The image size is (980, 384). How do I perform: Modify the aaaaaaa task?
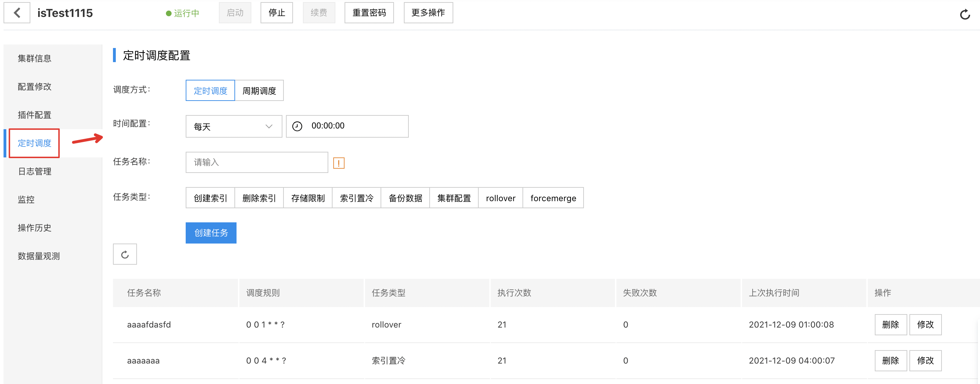pyautogui.click(x=925, y=360)
